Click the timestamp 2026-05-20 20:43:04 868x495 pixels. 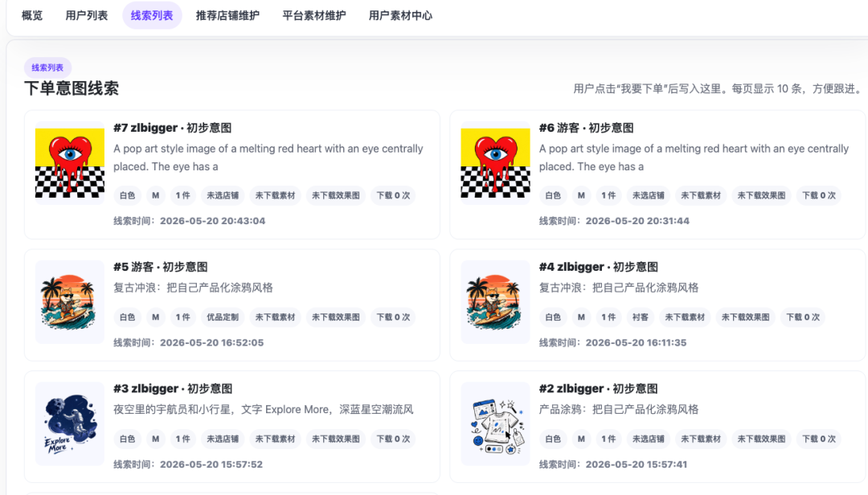tap(212, 221)
